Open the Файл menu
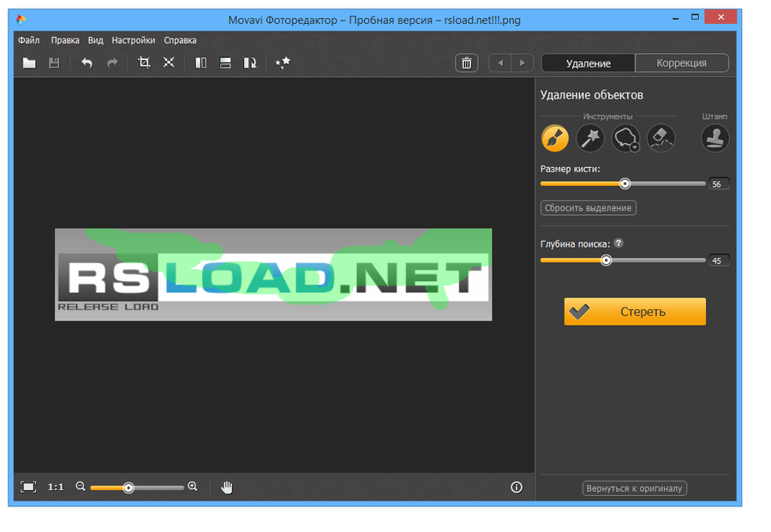The image size is (771, 532). [x=29, y=40]
